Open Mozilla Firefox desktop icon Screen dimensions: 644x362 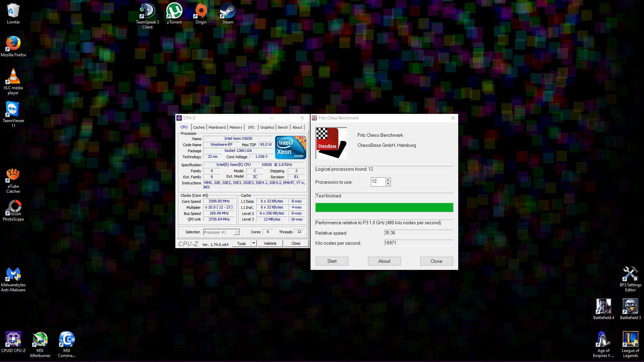point(13,46)
